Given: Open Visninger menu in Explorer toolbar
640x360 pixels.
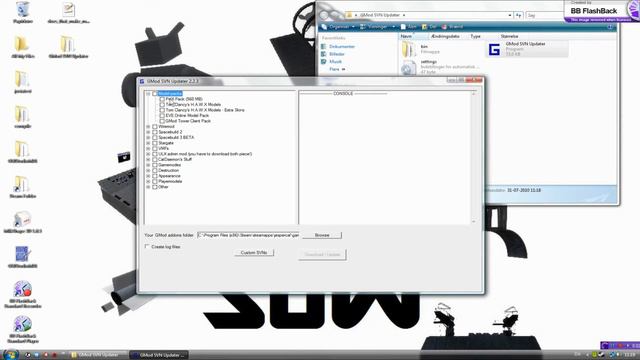Looking at the screenshot, I should click(x=377, y=27).
